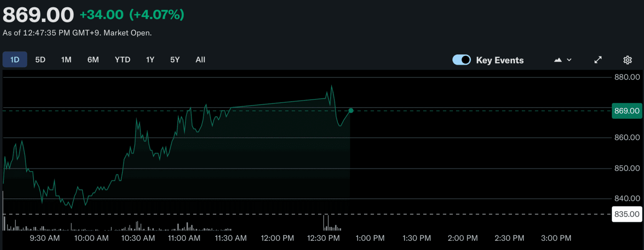
Task: Select the YTD time range
Action: pyautogui.click(x=123, y=60)
